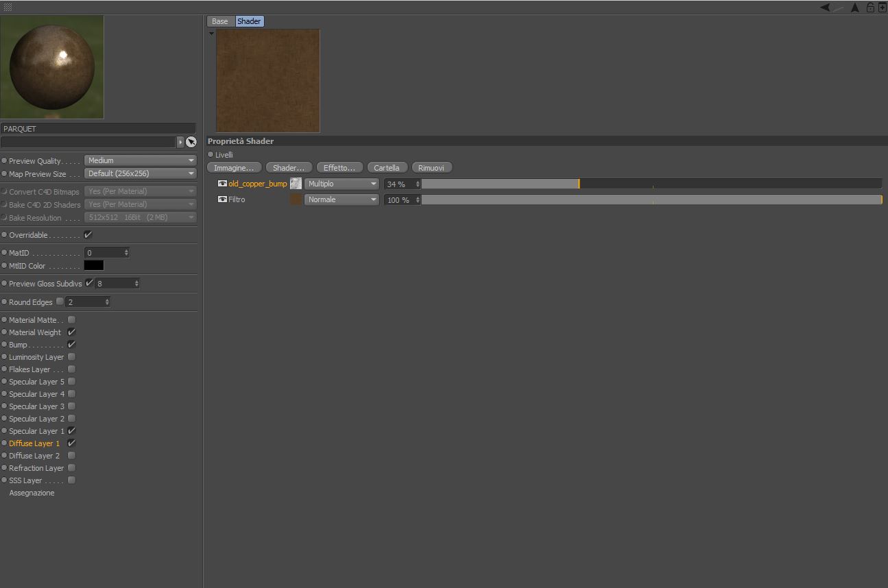
Task: Open the Preview Quality dropdown set to Medium
Action: coord(141,160)
